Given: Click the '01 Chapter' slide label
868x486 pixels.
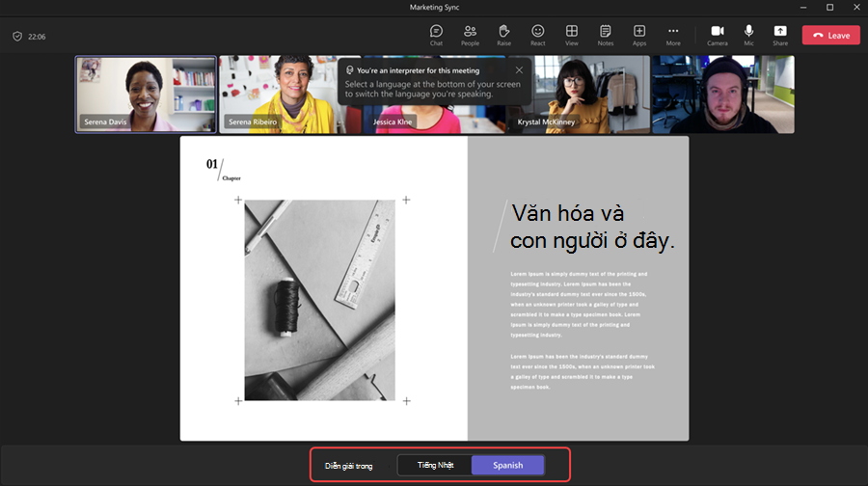Looking at the screenshot, I should coord(223,169).
